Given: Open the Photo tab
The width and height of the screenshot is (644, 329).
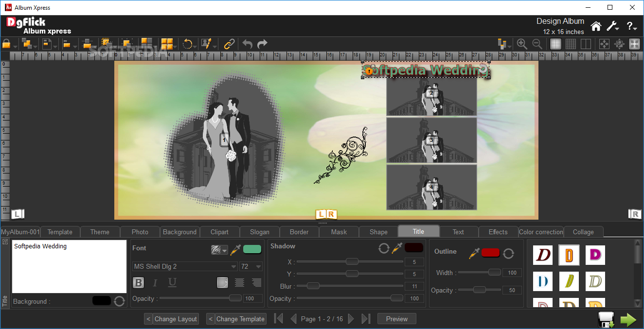Looking at the screenshot, I should (x=140, y=232).
